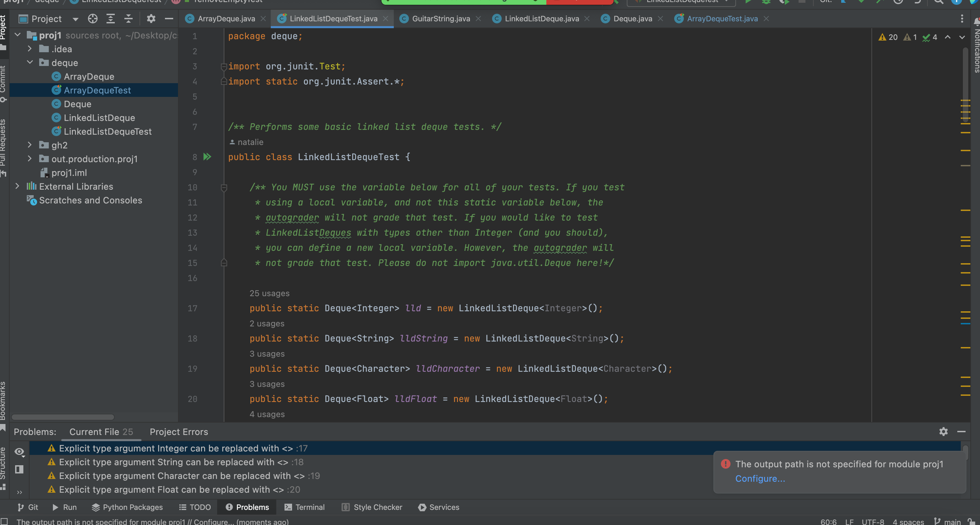Expand the gh2 folder
The width and height of the screenshot is (980, 525).
pyautogui.click(x=30, y=145)
